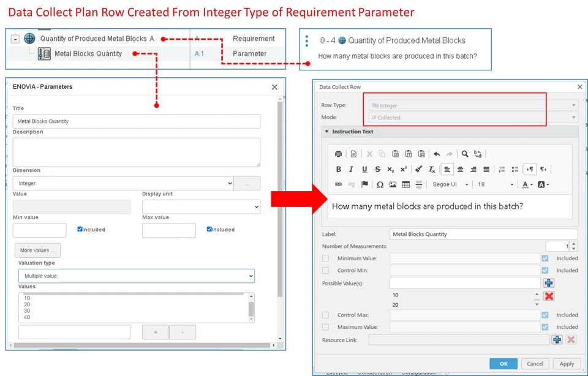Toggle Bold formatting
The image size is (588, 376).
[338, 170]
